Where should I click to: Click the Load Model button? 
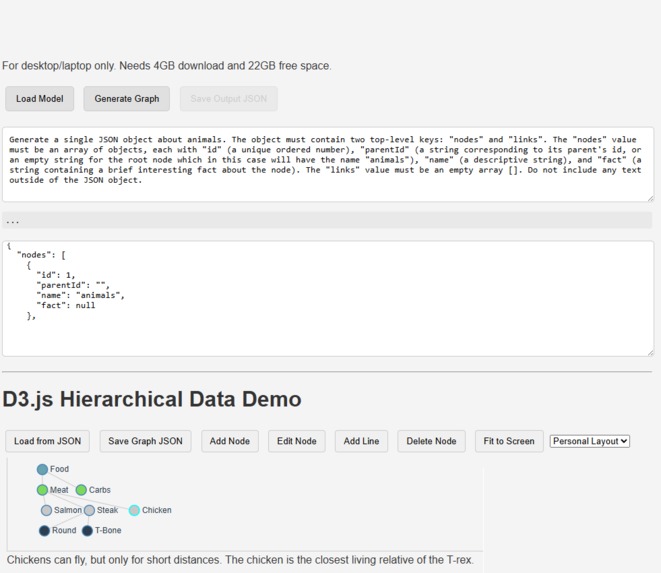click(x=40, y=99)
